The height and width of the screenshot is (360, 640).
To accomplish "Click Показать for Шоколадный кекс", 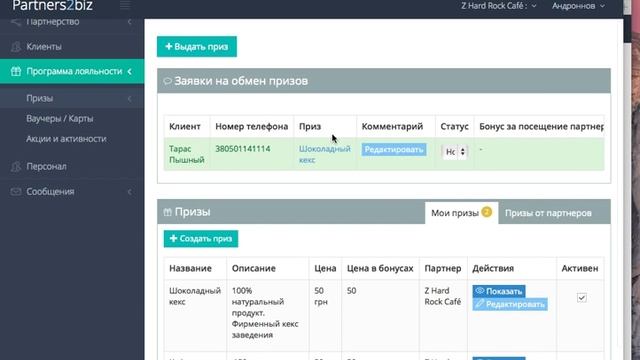I will [499, 291].
